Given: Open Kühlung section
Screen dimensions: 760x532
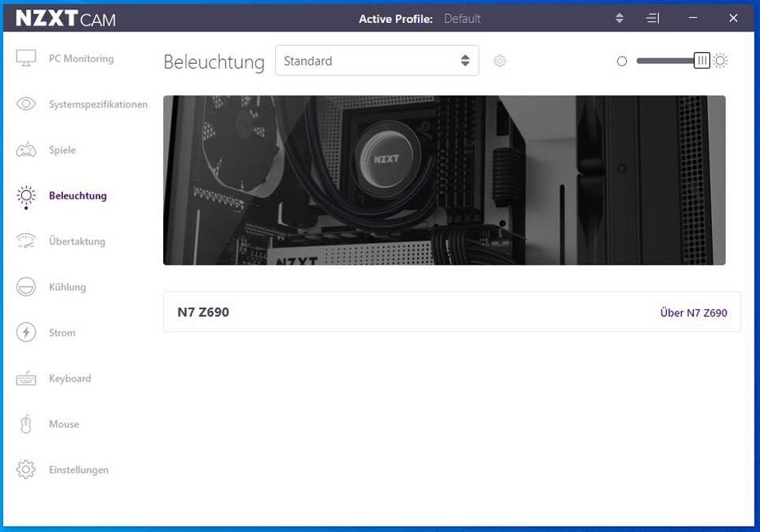Looking at the screenshot, I should point(67,287).
